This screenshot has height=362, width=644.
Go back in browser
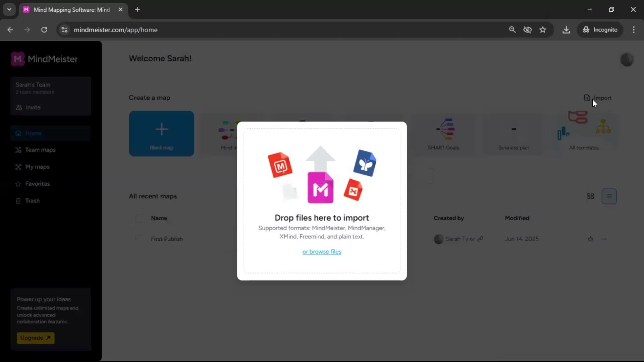[10, 30]
